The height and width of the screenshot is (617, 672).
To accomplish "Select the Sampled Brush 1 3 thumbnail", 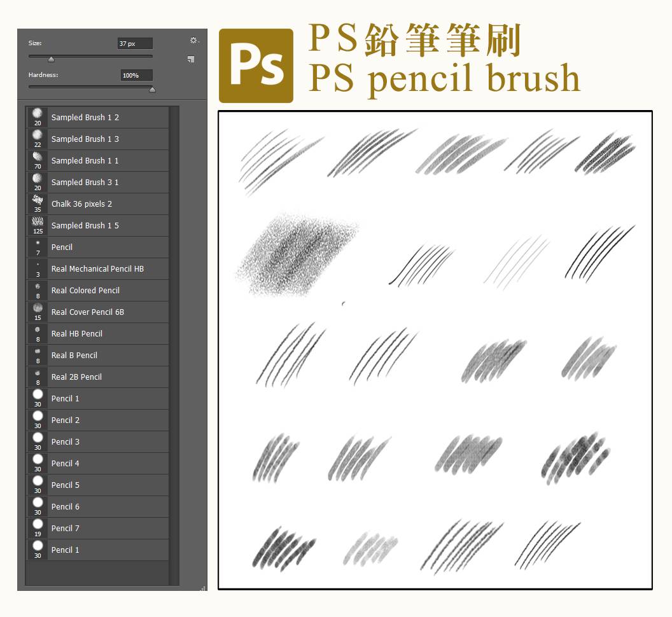I will tap(38, 139).
